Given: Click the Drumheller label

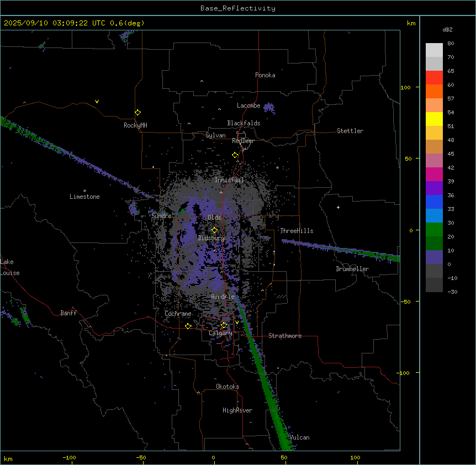Looking at the screenshot, I should [x=352, y=269].
